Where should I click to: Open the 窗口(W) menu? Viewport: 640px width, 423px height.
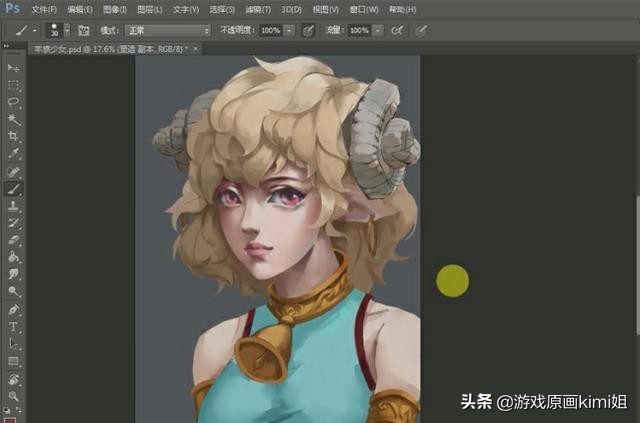click(364, 9)
